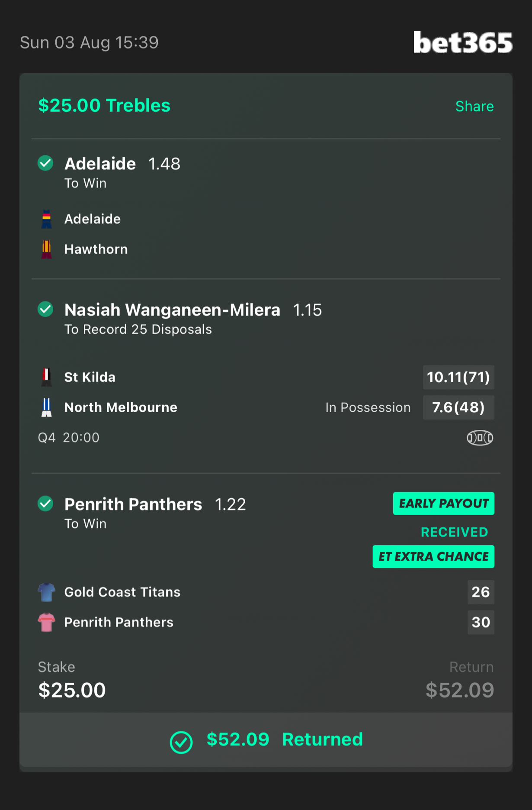
Task: Click the Penrith Panthers pink jersey icon
Action: pyautogui.click(x=46, y=622)
